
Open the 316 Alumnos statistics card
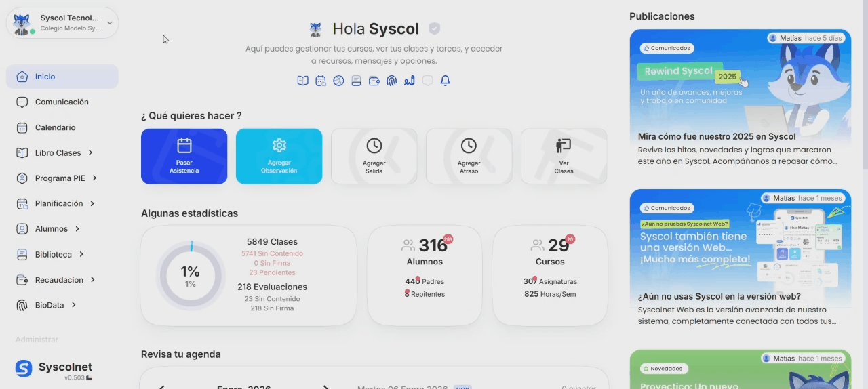425,276
